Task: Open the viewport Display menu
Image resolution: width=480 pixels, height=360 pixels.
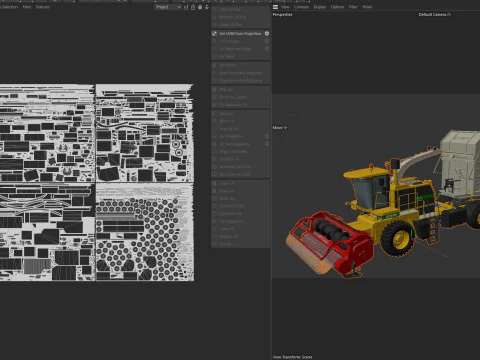Action: (320, 7)
